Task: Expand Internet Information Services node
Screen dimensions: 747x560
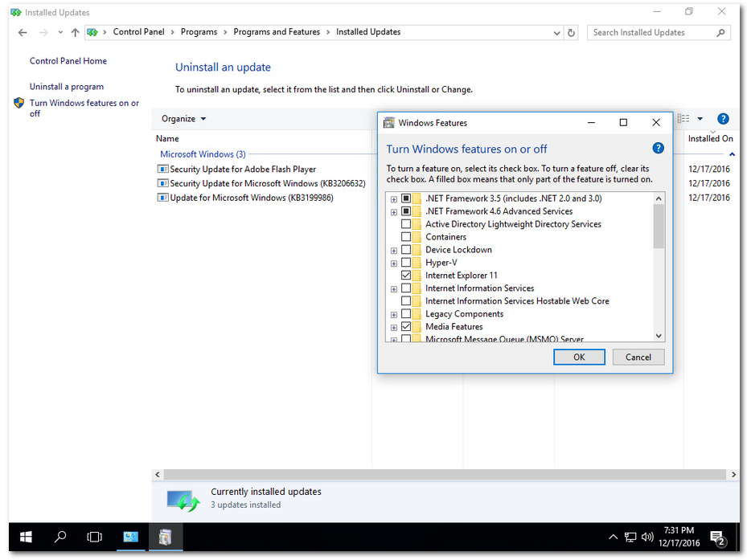Action: 394,289
